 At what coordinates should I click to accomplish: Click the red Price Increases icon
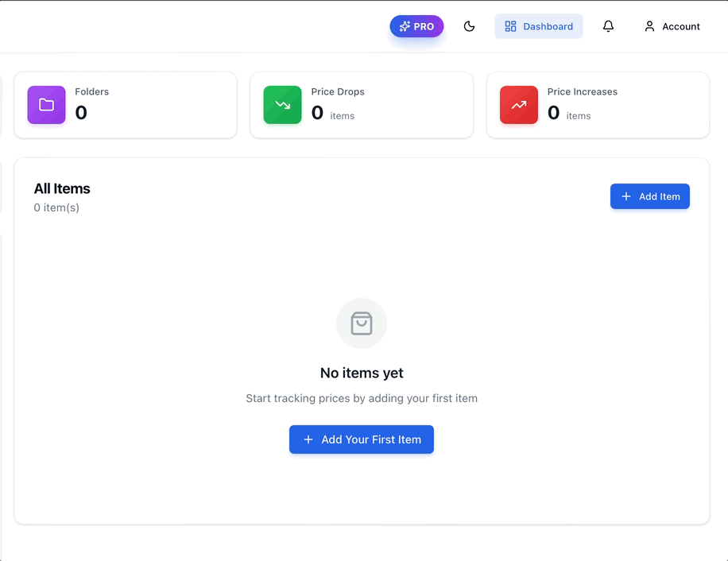pyautogui.click(x=518, y=104)
